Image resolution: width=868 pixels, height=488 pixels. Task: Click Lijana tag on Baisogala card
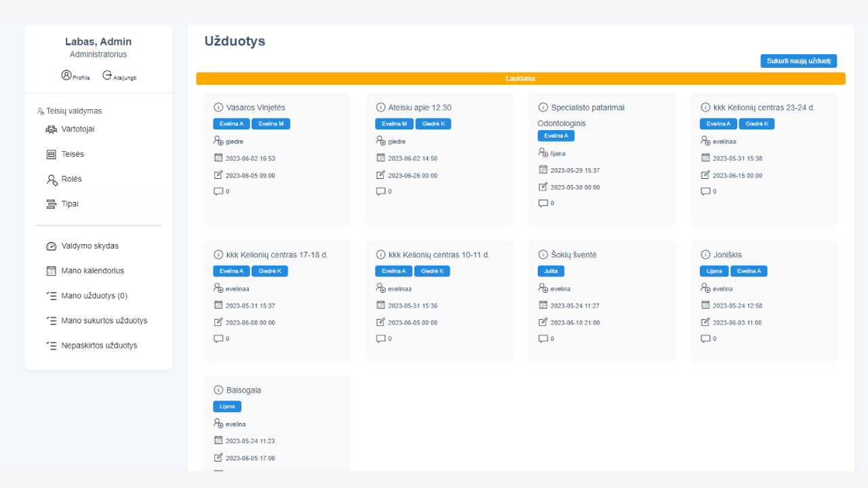[226, 407]
